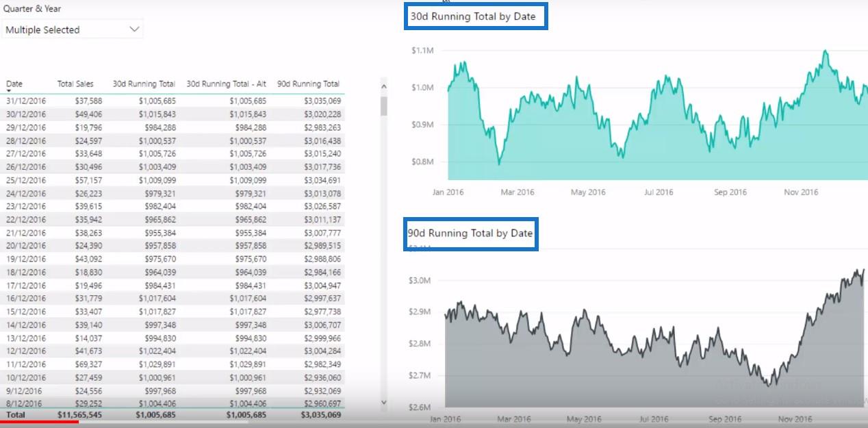The image size is (868, 428).
Task: Select the 25/12/2016 date cell
Action: (x=26, y=180)
